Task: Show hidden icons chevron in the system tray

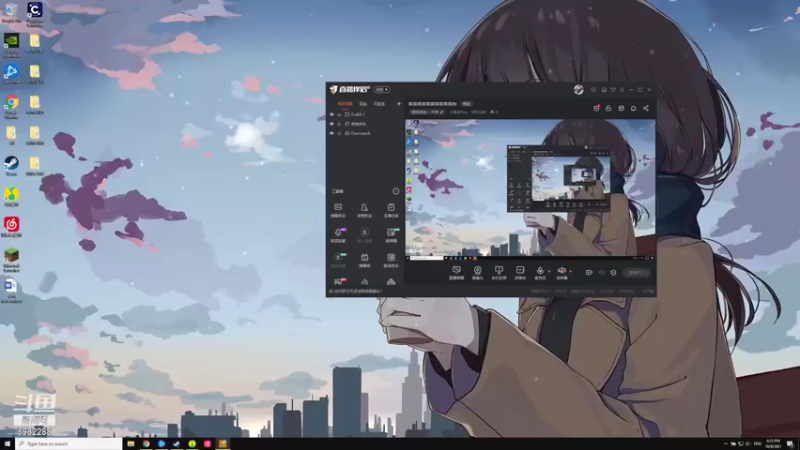Action: tap(726, 444)
